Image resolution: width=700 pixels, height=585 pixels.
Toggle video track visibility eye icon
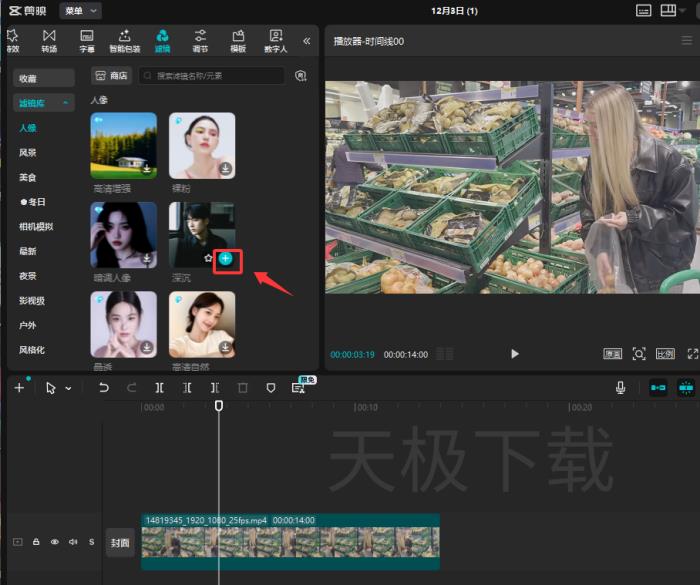pos(55,542)
